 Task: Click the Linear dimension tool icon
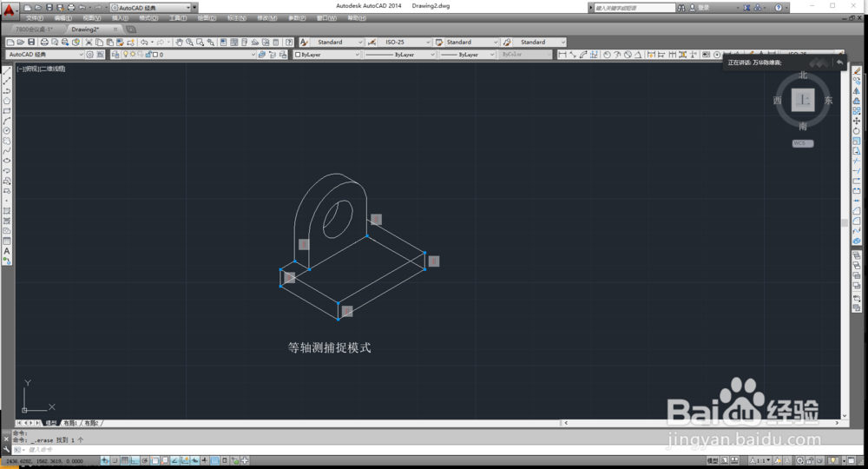pos(562,54)
